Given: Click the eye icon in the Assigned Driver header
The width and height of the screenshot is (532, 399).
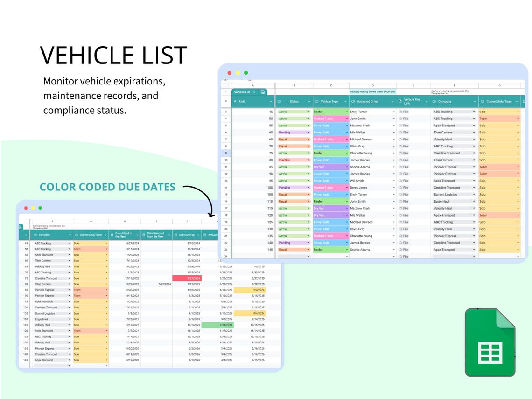Looking at the screenshot, I should coord(353,101).
